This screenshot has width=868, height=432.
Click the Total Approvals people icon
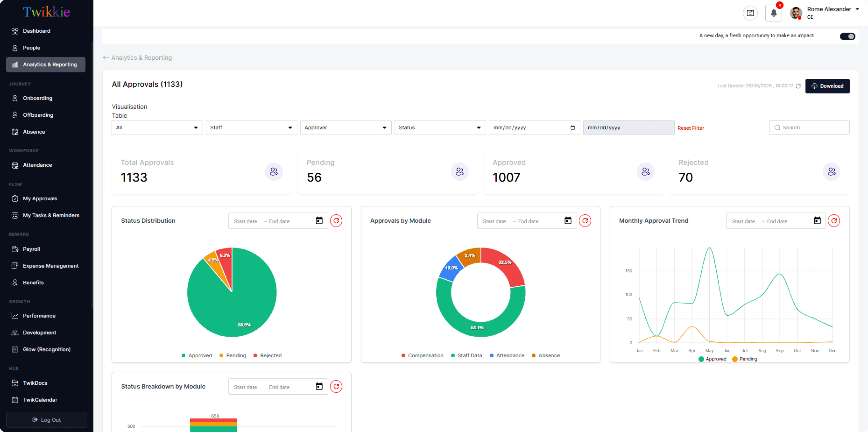click(274, 172)
